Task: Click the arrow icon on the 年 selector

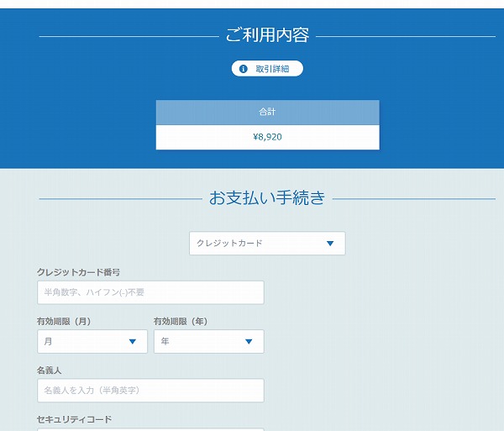Action: [x=249, y=342]
